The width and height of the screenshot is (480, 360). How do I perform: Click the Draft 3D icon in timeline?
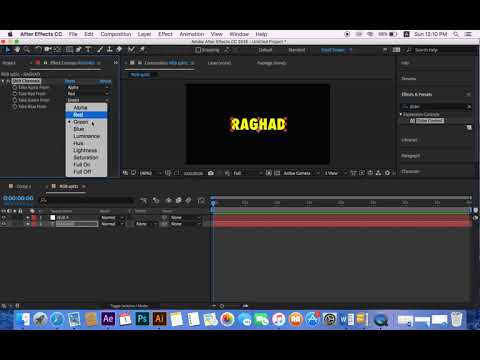coord(156,200)
